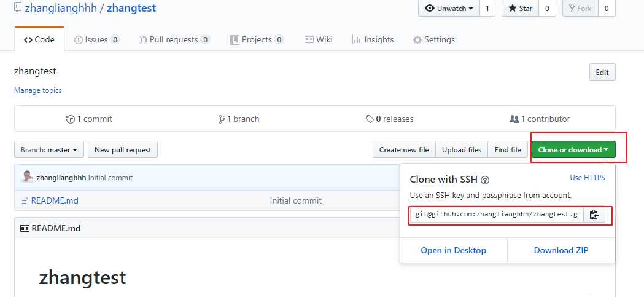
Task: View the Insights tab
Action: [x=373, y=39]
